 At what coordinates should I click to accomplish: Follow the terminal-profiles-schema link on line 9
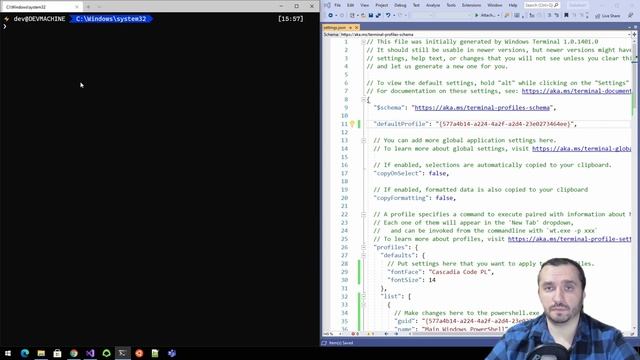pos(482,108)
